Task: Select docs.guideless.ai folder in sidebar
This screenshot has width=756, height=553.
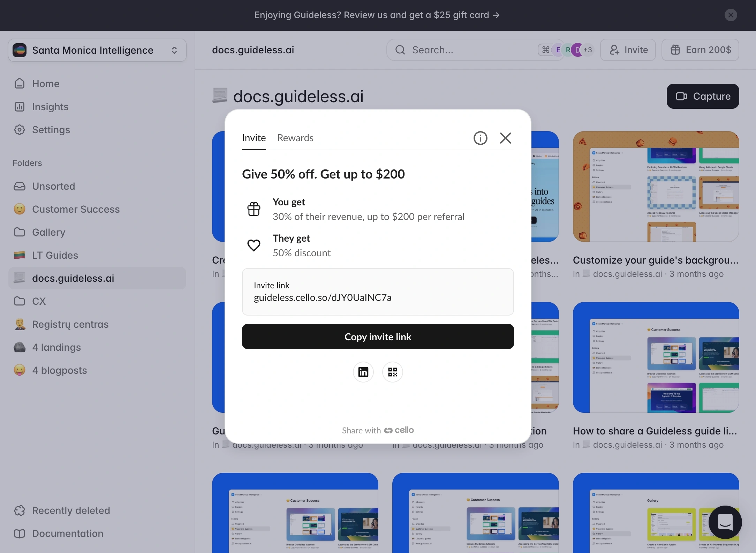Action: (97, 278)
